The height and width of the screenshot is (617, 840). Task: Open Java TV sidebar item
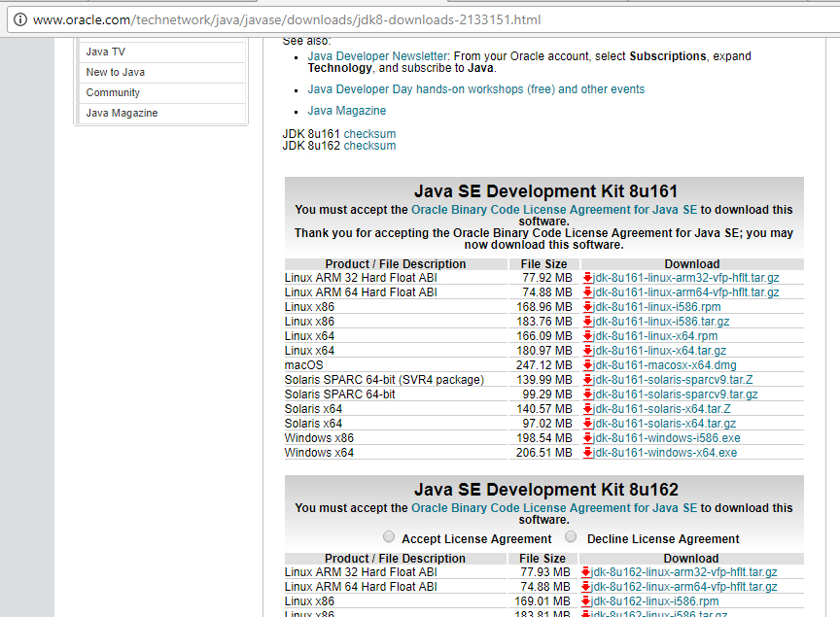161,51
